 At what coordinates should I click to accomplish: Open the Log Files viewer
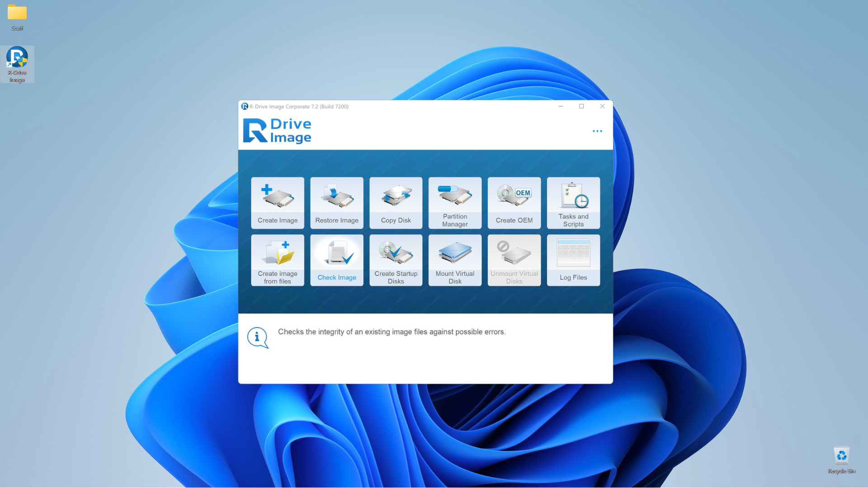(x=573, y=260)
